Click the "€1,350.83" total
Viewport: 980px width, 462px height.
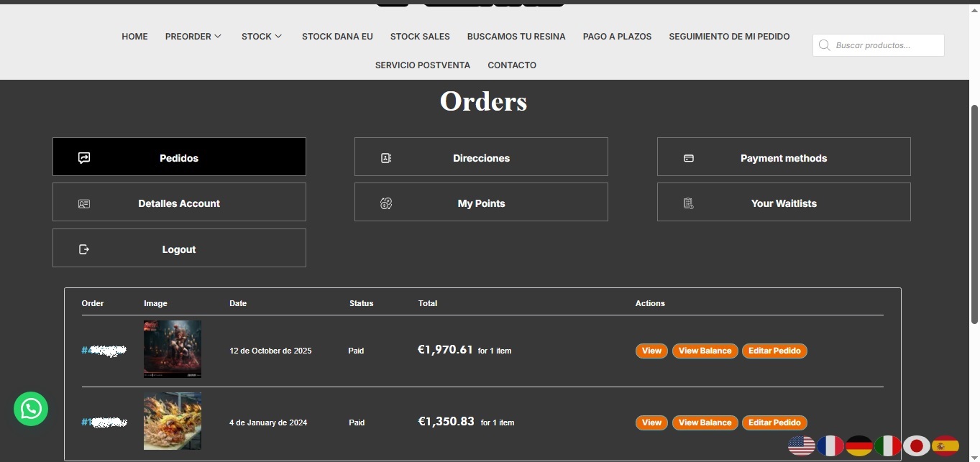[446, 422]
